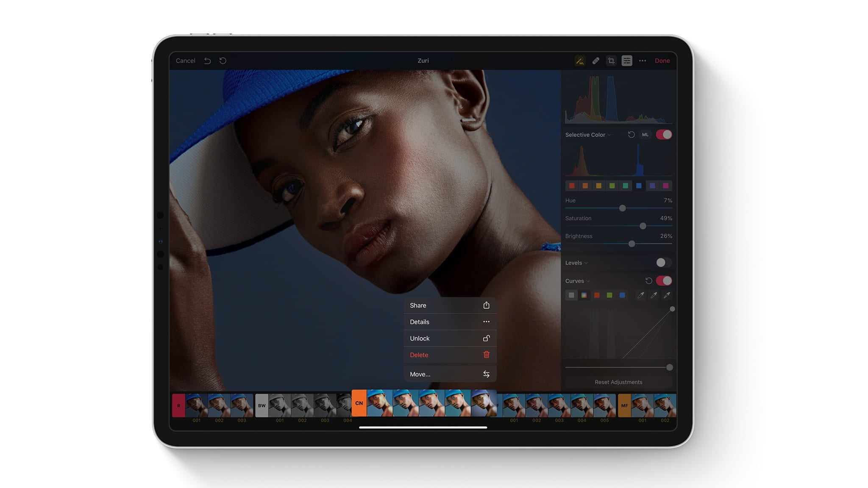The image size is (868, 488).
Task: Select the luminance gray Curves channel
Action: click(x=571, y=295)
